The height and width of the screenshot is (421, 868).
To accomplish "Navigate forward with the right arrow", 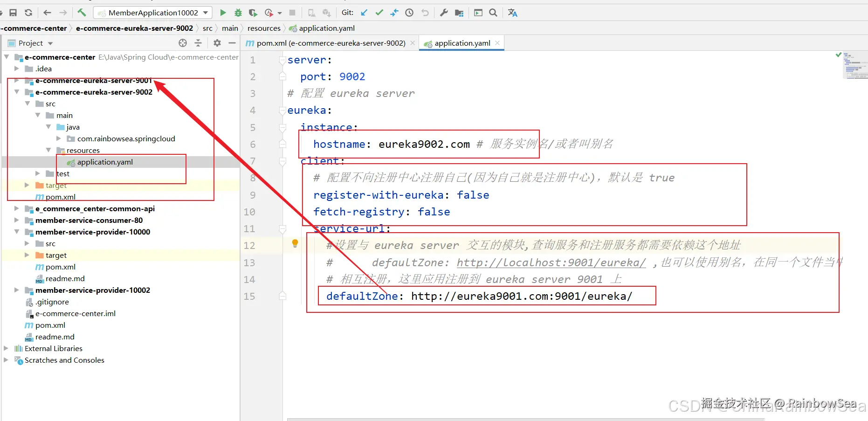I will pyautogui.click(x=63, y=13).
